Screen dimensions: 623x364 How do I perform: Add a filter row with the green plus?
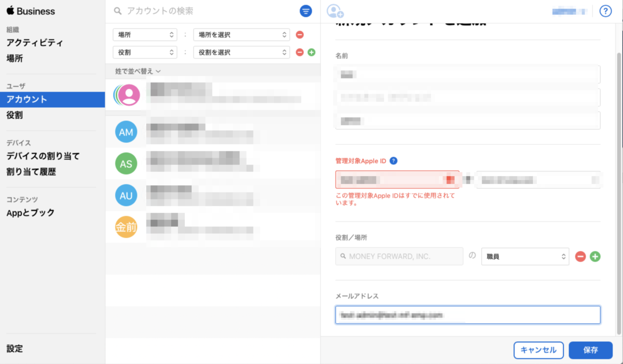coord(311,52)
